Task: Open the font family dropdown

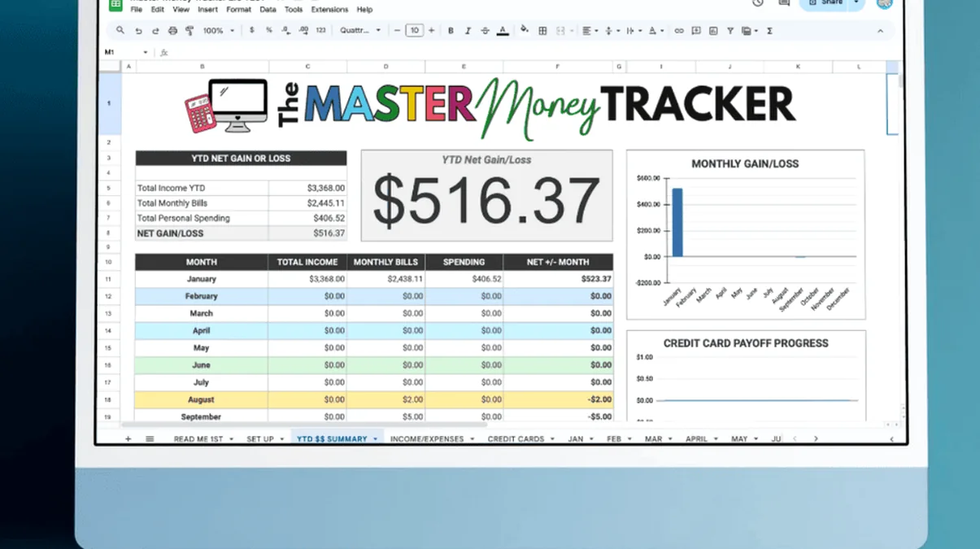Action: coord(359,31)
